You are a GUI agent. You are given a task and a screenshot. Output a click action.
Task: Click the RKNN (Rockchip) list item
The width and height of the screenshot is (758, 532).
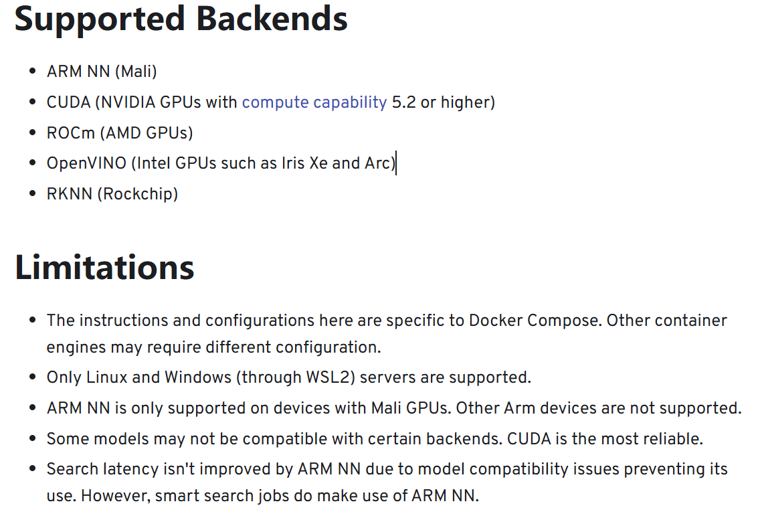112,194
